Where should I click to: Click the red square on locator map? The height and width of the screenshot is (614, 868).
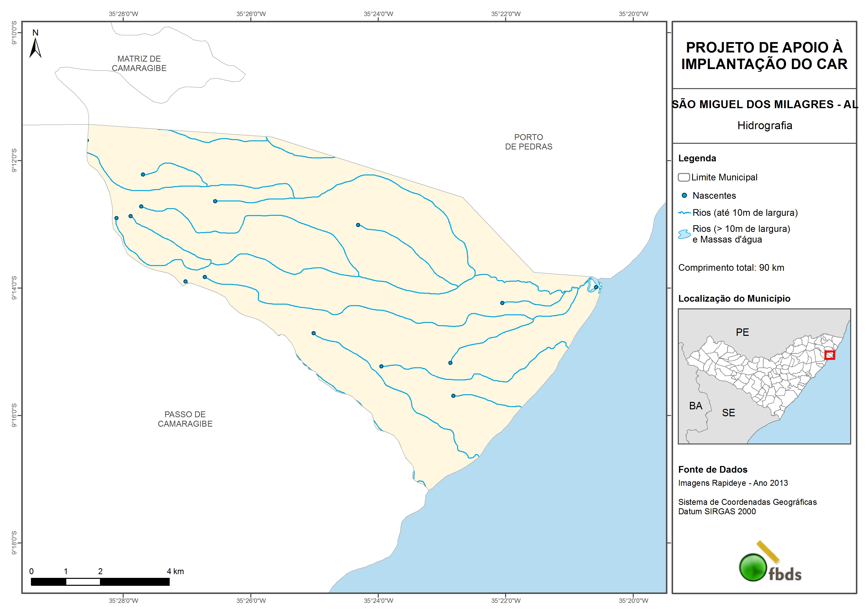[x=829, y=355]
